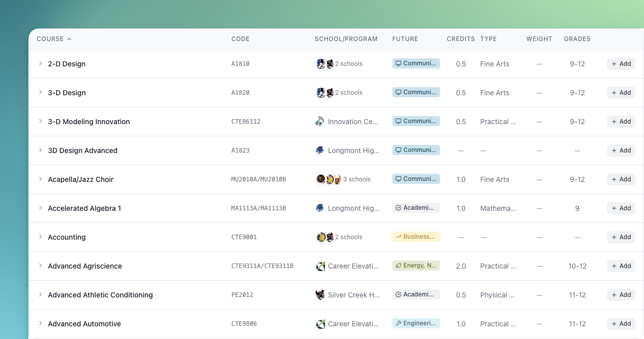
Task: Add Advanced Agriscience using its Add button
Action: click(x=621, y=266)
